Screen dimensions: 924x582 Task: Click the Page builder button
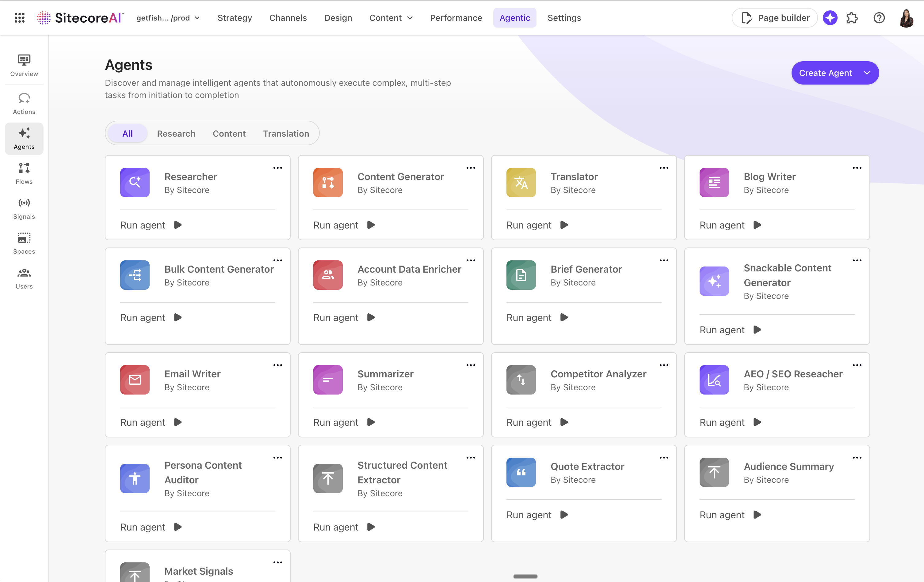tap(774, 18)
